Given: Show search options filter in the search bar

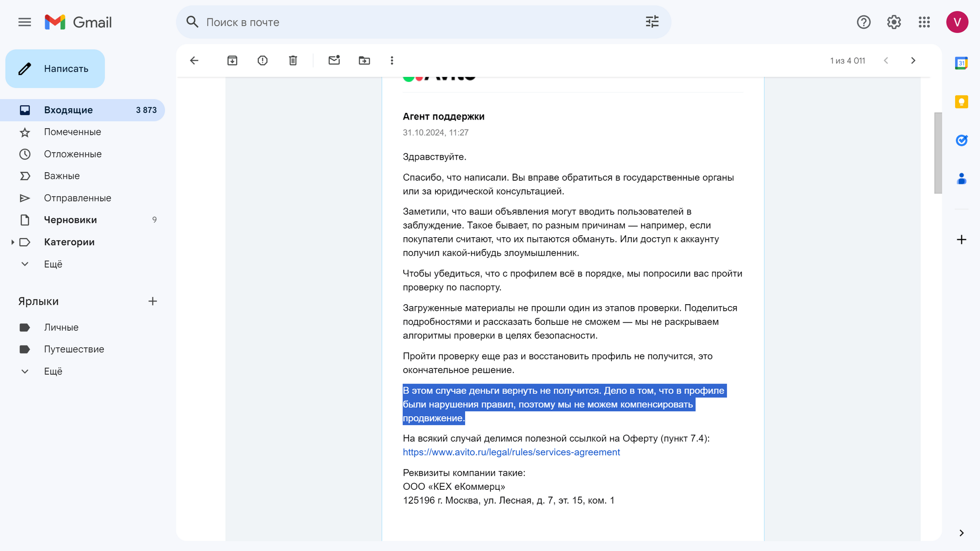Looking at the screenshot, I should click(652, 22).
